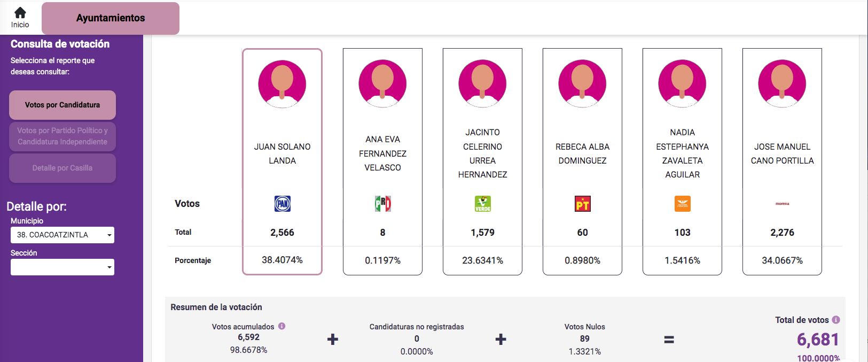868x362 pixels.
Task: Click the PAN party logo
Action: tap(283, 204)
